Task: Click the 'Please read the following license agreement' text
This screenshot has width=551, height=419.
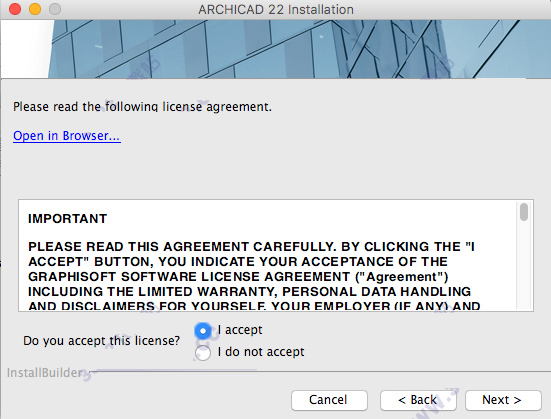Action: (x=142, y=107)
